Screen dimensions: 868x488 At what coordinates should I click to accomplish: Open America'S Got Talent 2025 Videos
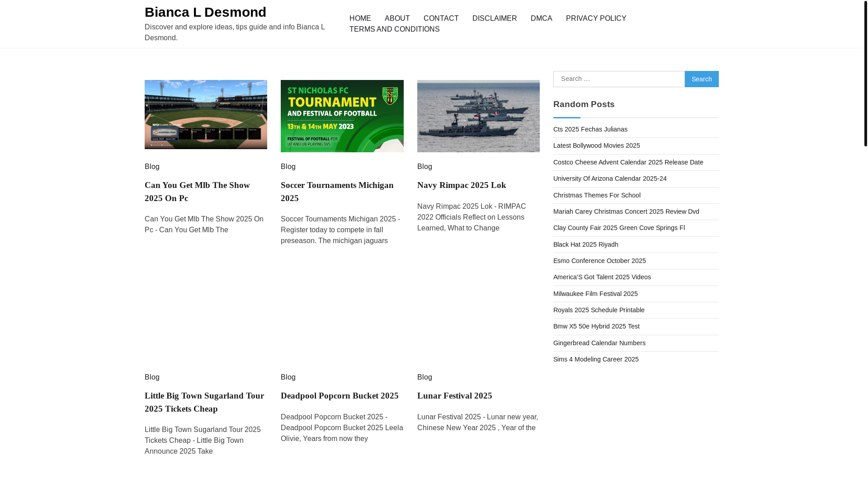[602, 277]
